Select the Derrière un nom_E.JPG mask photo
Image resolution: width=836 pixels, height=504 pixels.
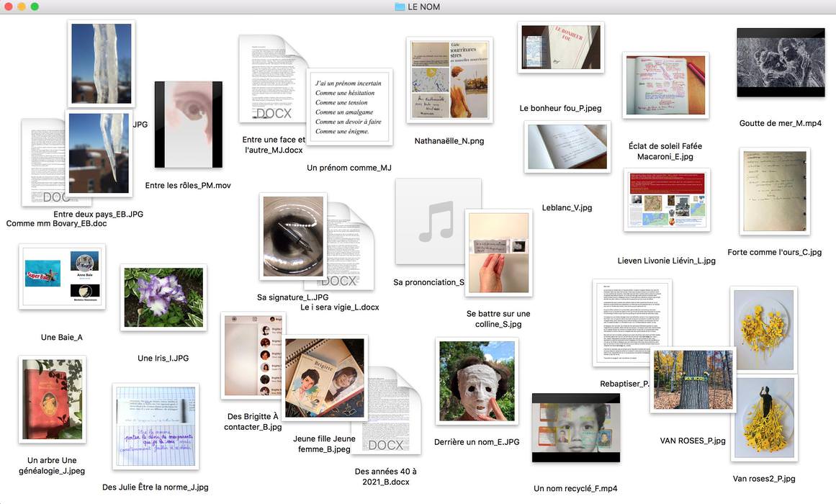pos(476,381)
